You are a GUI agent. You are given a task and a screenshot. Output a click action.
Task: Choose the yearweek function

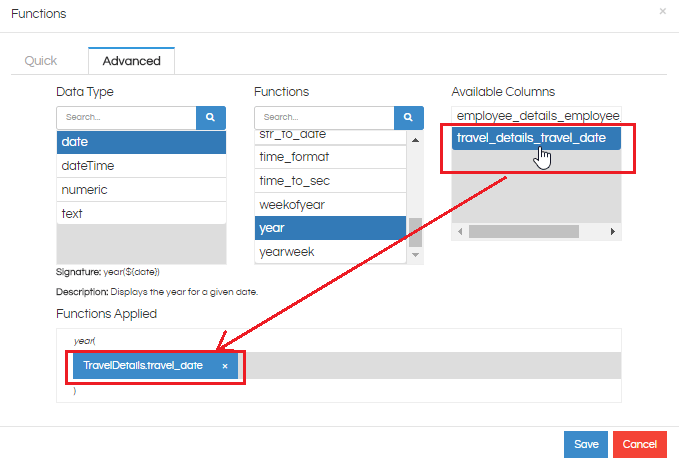[330, 251]
